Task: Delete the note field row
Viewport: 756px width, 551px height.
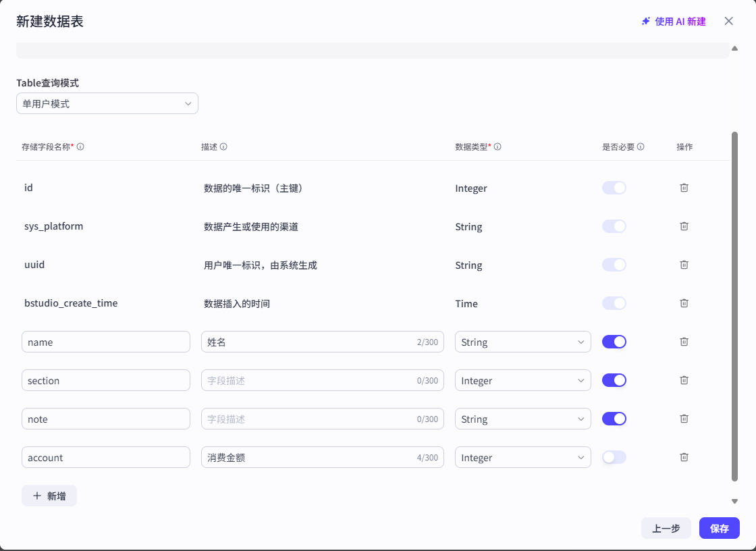Action: [684, 419]
